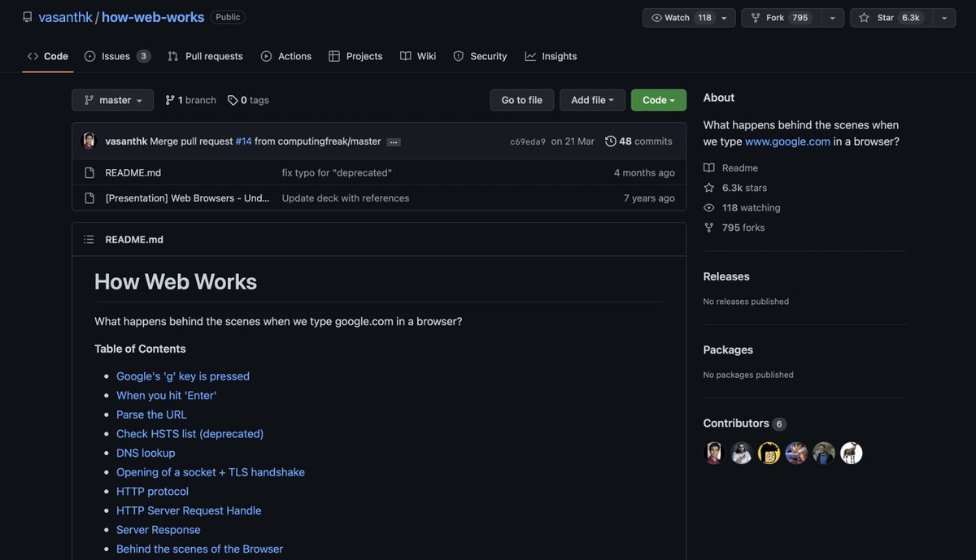Open the Insights tab
Image resolution: width=976 pixels, height=560 pixels.
(x=551, y=56)
